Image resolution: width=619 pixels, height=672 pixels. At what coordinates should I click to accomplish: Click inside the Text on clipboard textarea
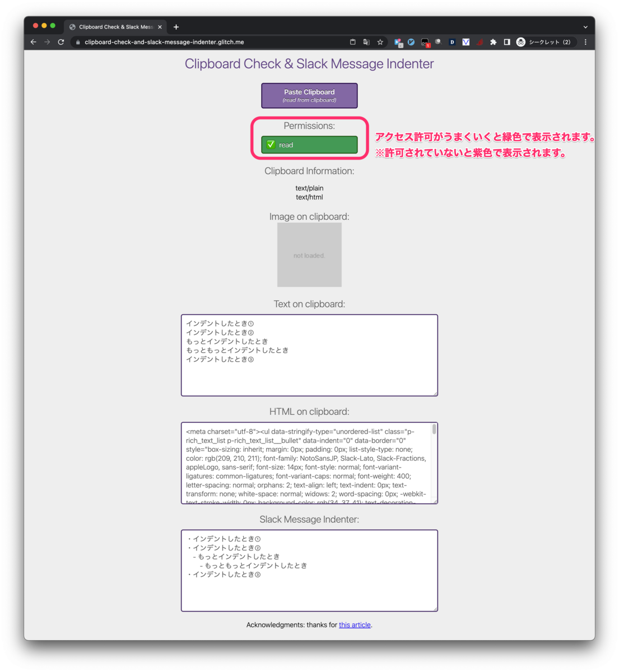pyautogui.click(x=309, y=355)
